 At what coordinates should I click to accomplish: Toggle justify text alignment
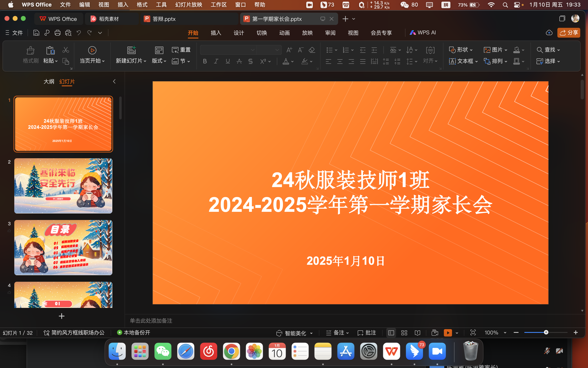point(363,62)
